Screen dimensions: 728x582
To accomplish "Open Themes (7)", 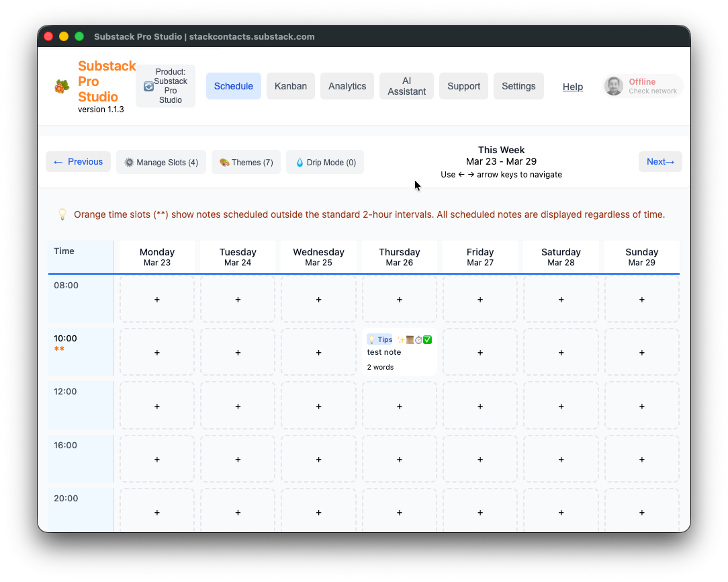I will pyautogui.click(x=246, y=162).
